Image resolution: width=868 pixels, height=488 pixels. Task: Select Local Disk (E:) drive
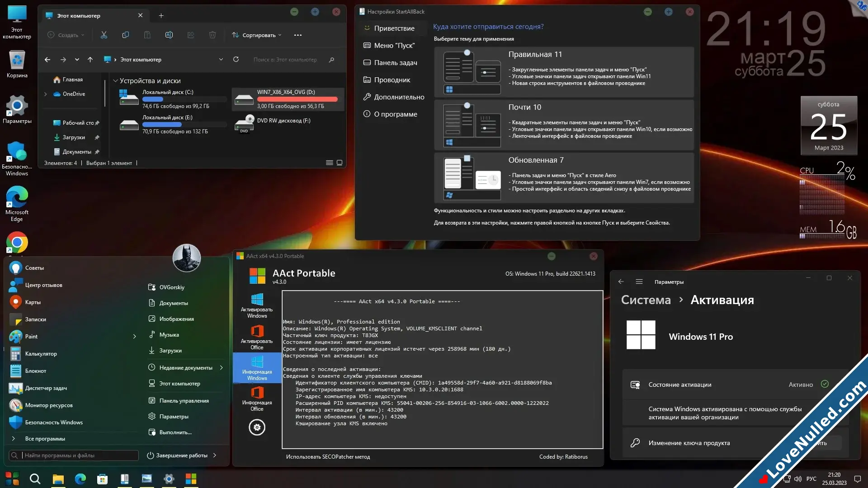click(172, 124)
